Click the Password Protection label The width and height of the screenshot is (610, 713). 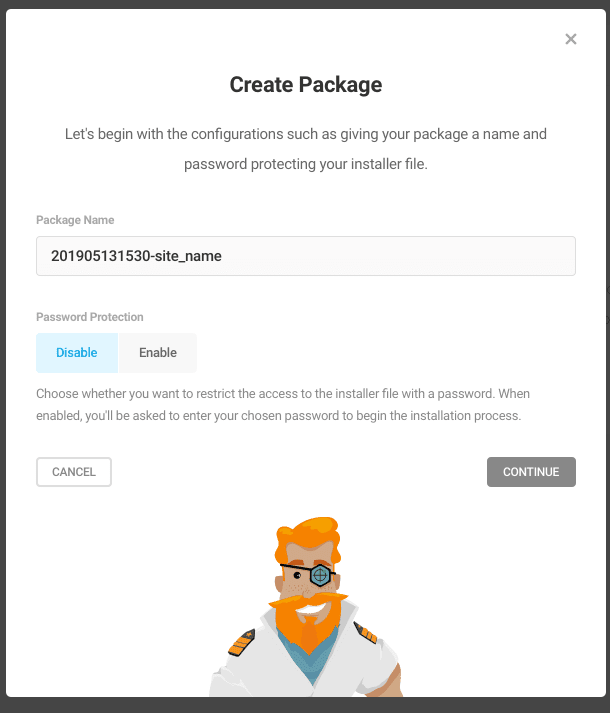[x=90, y=317]
